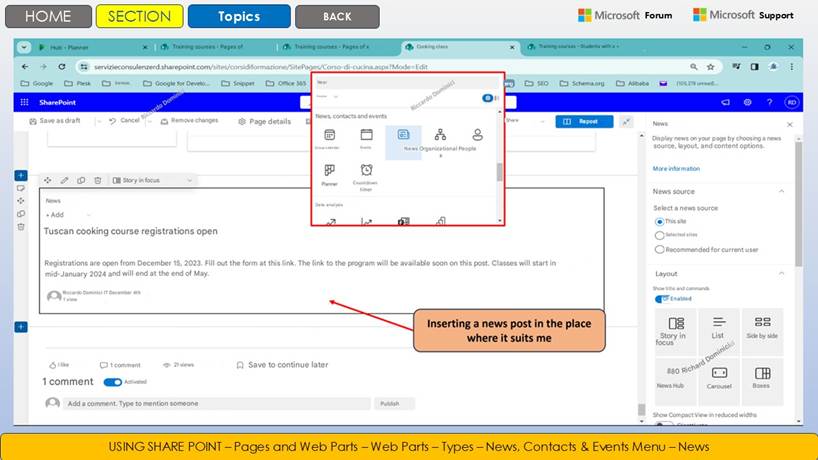The height and width of the screenshot is (460, 818).
Task: Open the "More information" link
Action: tap(676, 168)
